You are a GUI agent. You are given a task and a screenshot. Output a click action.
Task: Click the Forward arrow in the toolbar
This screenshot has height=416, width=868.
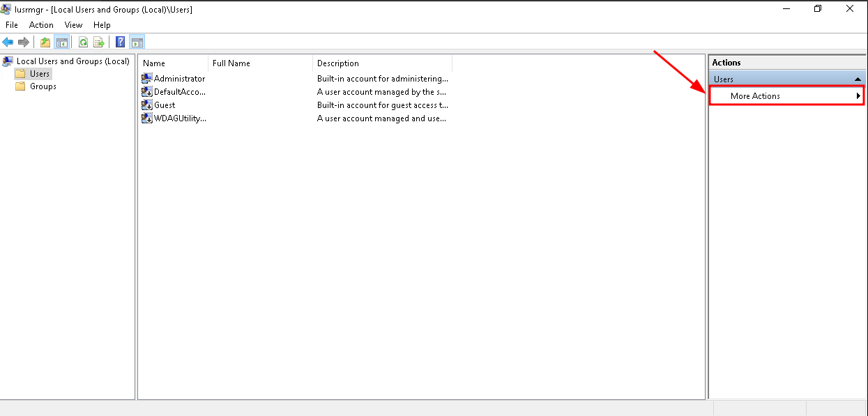pyautogui.click(x=24, y=42)
